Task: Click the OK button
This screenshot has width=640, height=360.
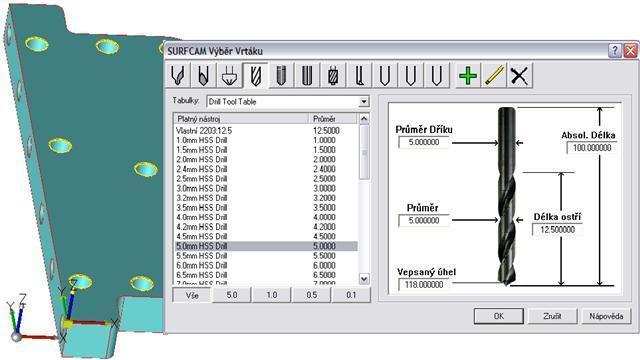Action: 498,316
